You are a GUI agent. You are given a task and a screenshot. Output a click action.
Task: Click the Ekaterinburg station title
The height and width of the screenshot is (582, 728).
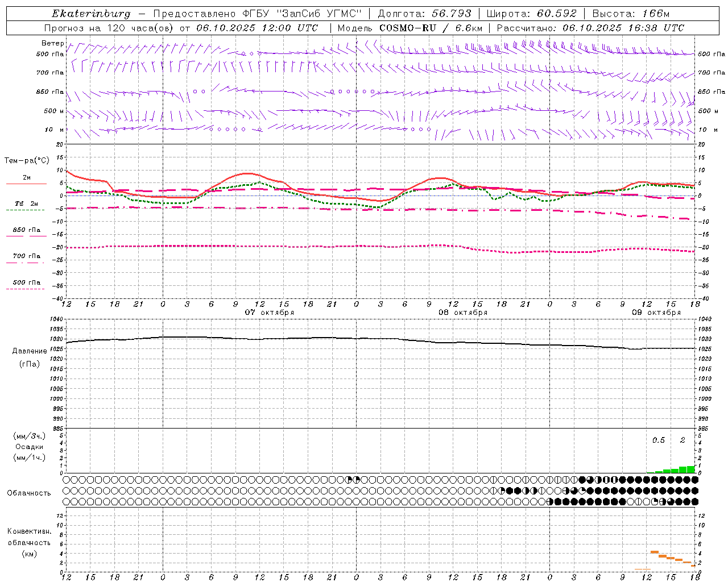pos(91,14)
